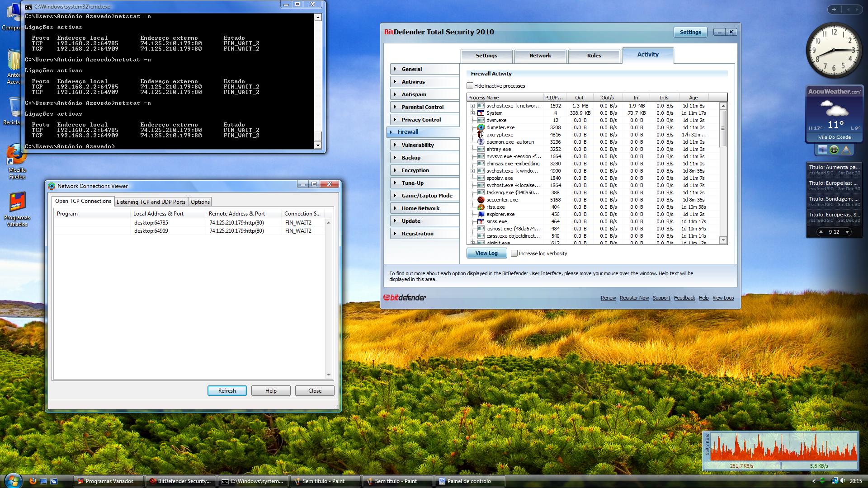Open Listening TCP and UDP Ports tab
This screenshot has height=488, width=868.
tap(151, 202)
